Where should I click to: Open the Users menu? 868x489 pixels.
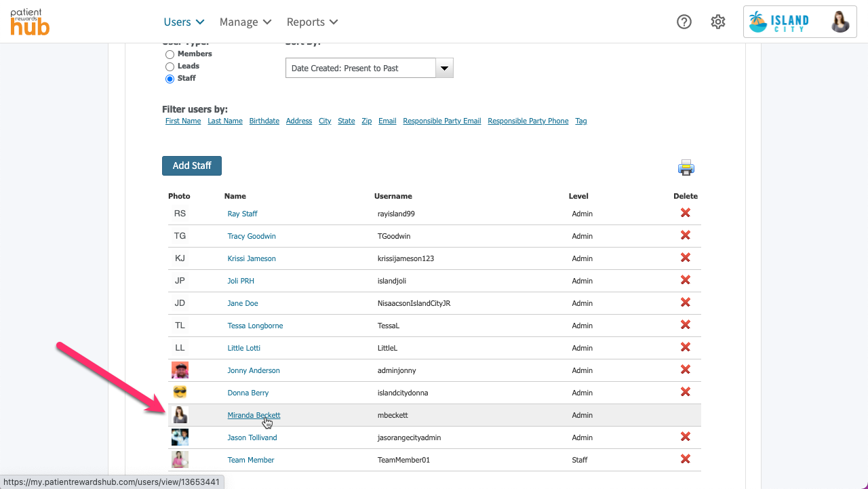[184, 22]
